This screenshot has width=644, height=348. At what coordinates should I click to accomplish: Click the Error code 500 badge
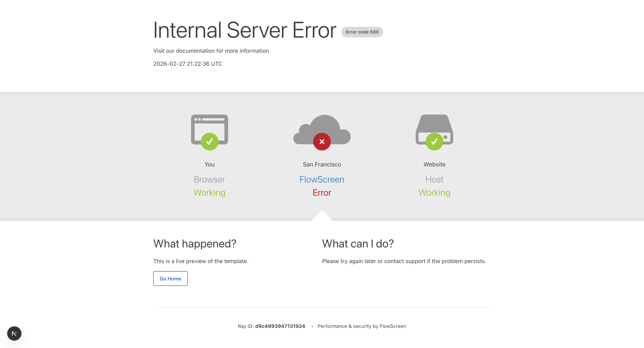pyautogui.click(x=362, y=32)
